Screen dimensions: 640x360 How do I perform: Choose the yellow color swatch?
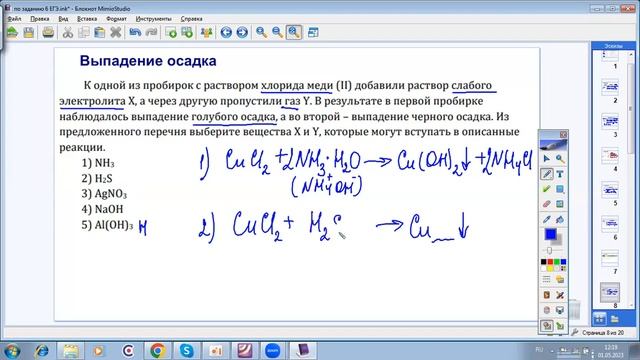coord(550,269)
